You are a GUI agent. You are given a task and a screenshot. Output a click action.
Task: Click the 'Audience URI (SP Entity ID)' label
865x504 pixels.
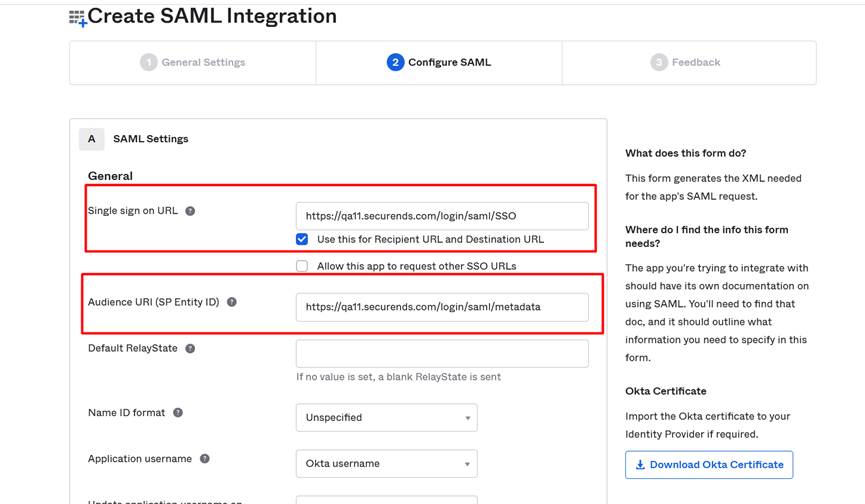pyautogui.click(x=153, y=302)
